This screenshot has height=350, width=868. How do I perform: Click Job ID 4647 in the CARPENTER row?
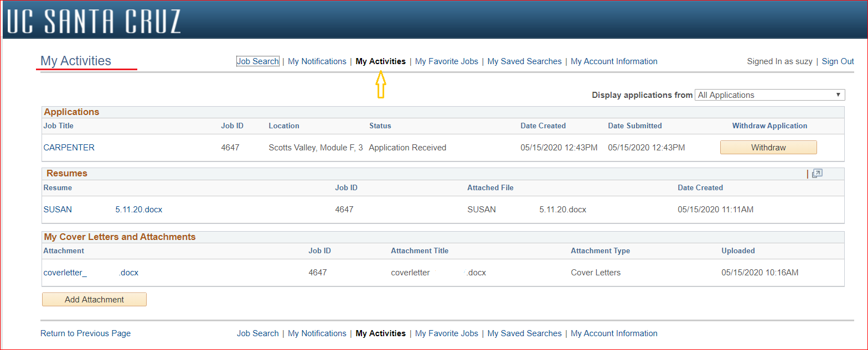(230, 148)
